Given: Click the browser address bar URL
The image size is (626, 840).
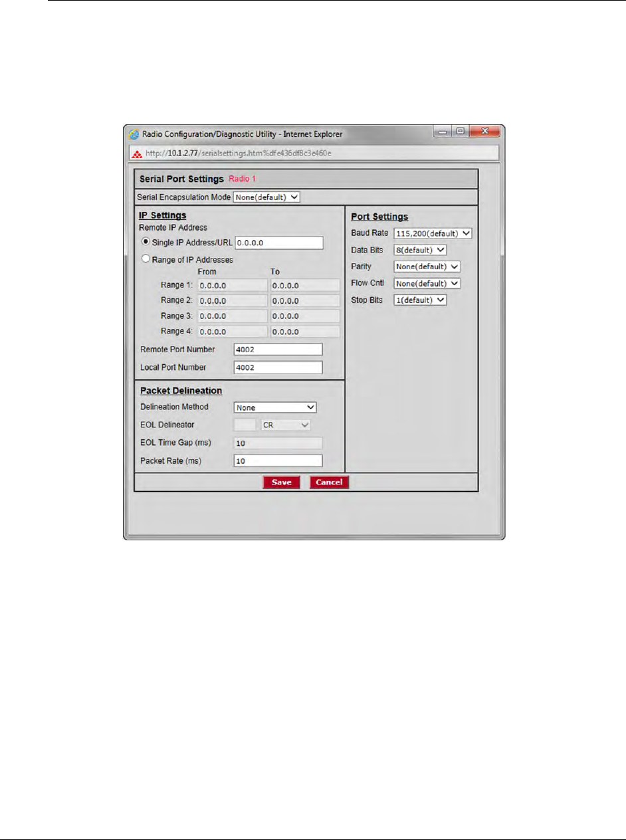Looking at the screenshot, I should click(x=237, y=153).
